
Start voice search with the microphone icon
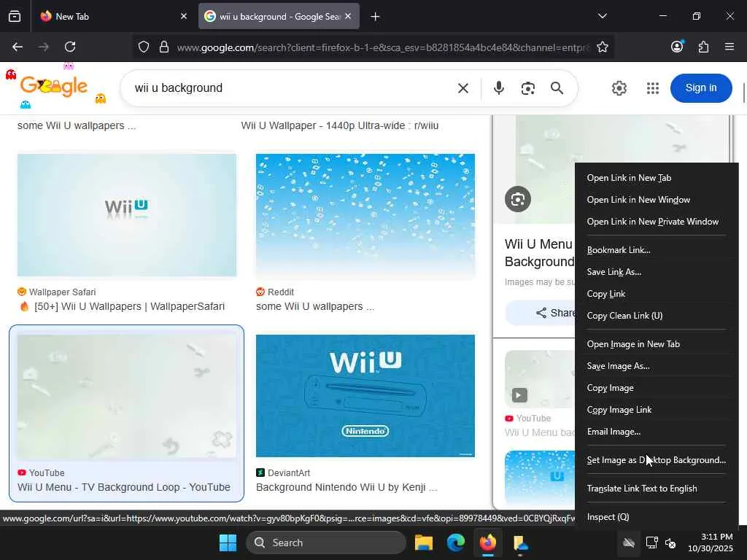(499, 88)
